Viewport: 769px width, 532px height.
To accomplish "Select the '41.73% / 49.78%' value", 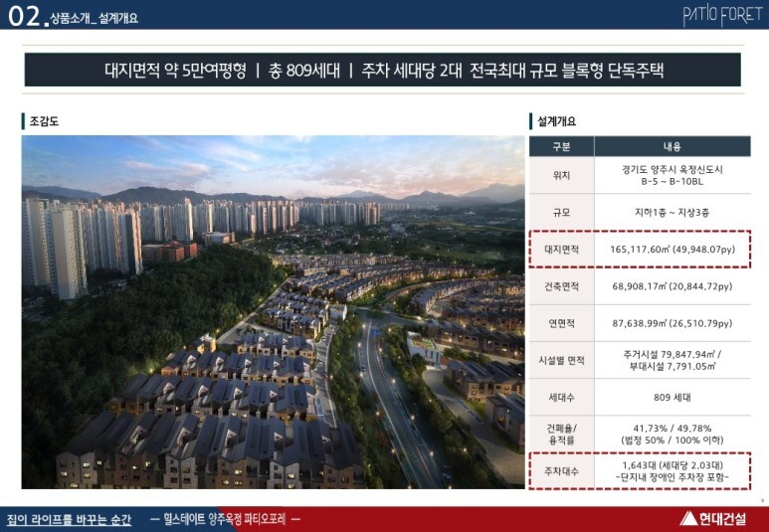I will 673,428.
